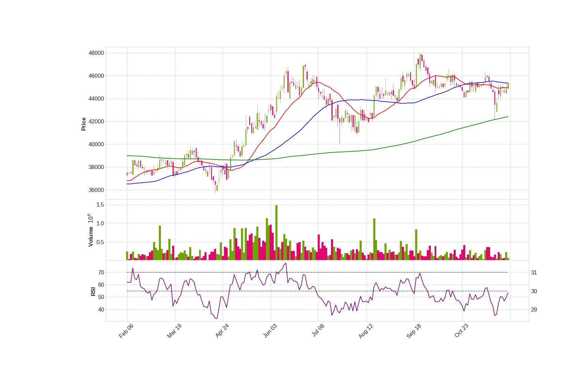Click the 48000 price axis label

(96, 53)
